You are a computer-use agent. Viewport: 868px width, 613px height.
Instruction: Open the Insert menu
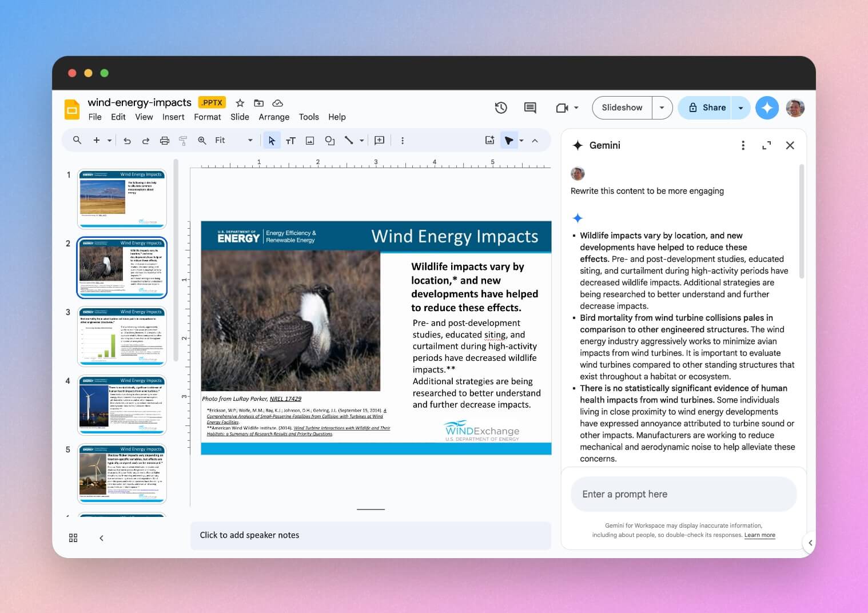[173, 117]
